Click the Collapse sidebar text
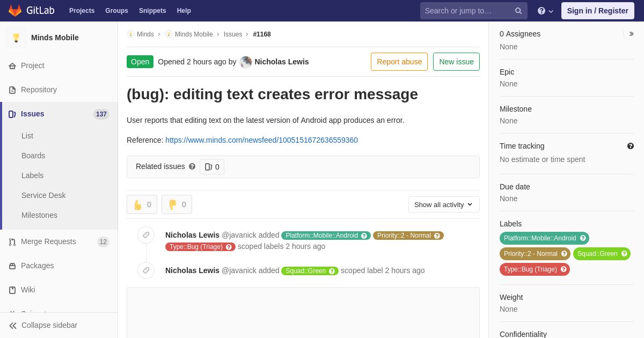This screenshot has height=338, width=644. point(49,325)
